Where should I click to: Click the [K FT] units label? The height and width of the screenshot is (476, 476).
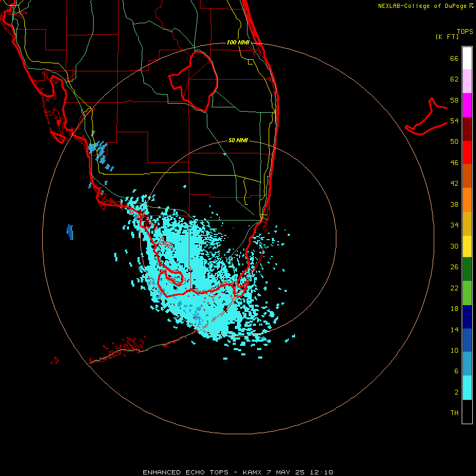(447, 36)
